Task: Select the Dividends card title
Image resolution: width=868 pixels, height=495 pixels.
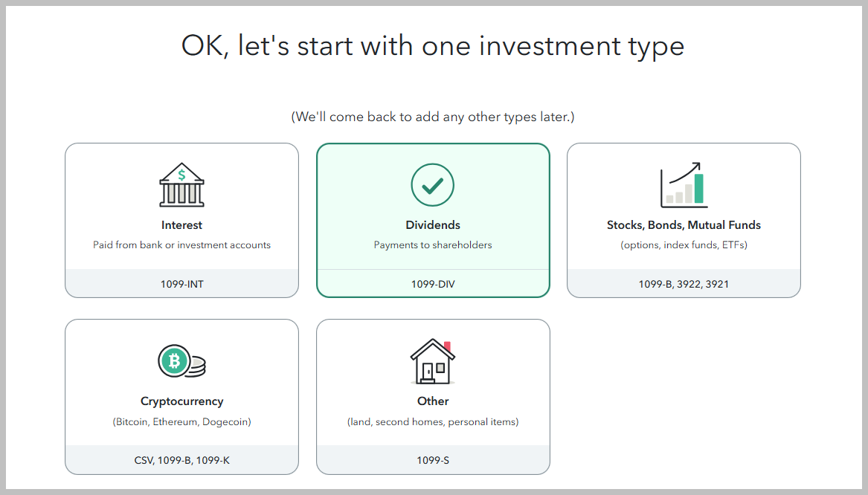Action: click(x=433, y=225)
